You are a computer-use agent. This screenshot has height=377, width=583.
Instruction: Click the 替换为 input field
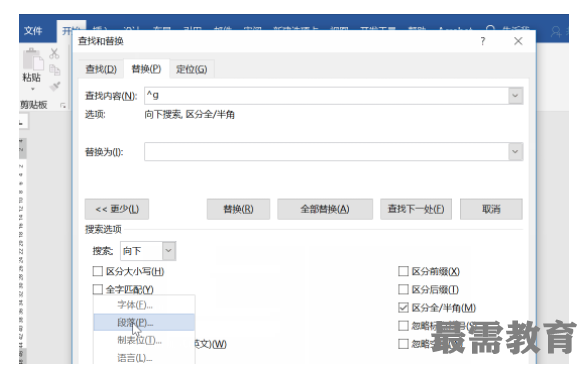pyautogui.click(x=326, y=152)
